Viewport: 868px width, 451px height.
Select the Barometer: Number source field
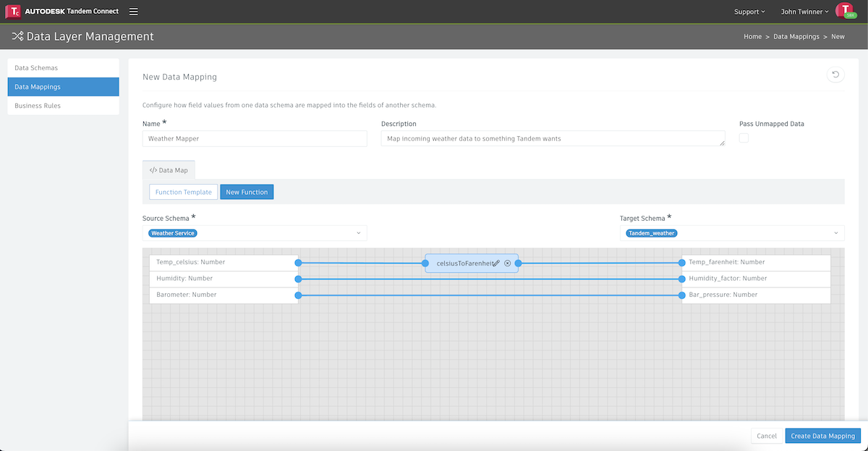tap(224, 295)
